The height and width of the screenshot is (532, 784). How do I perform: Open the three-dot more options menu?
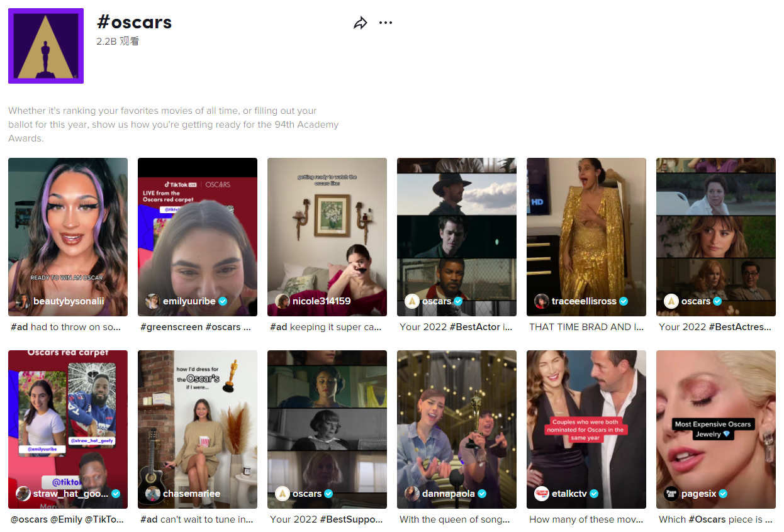pos(386,23)
